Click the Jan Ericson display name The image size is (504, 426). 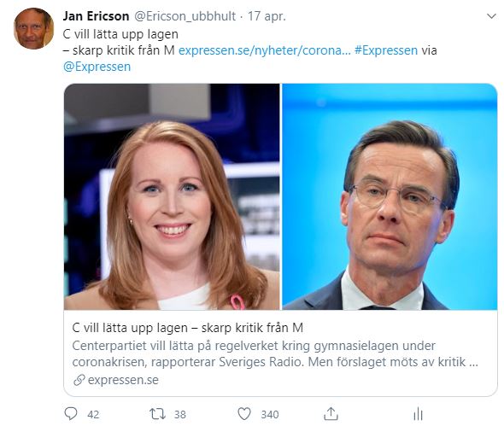(x=96, y=16)
